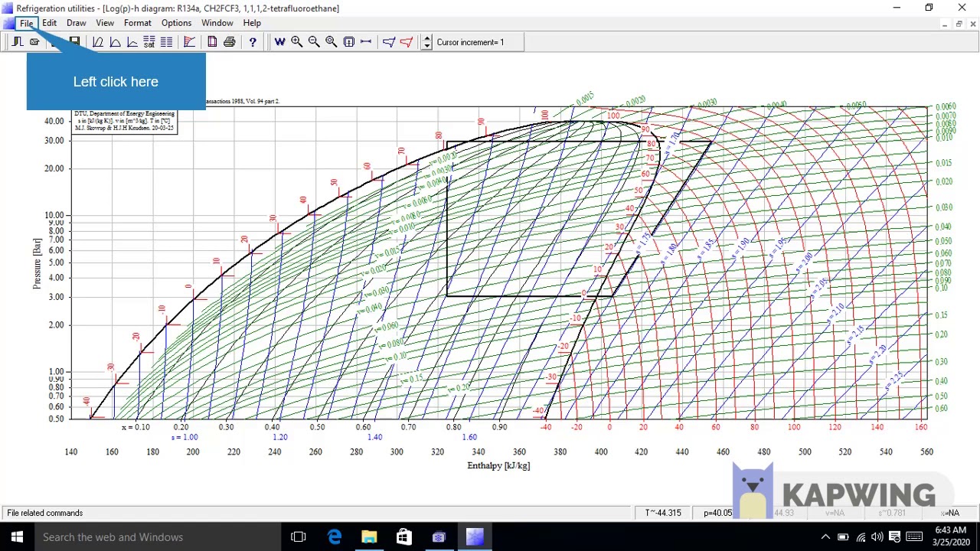980x551 pixels.
Task: Click the printer icon
Action: point(229,42)
